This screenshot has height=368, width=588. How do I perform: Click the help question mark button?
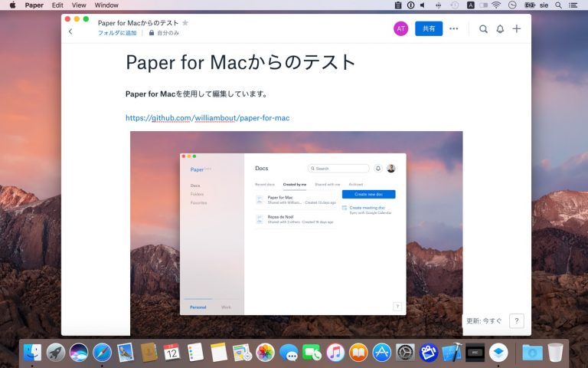[x=517, y=321]
